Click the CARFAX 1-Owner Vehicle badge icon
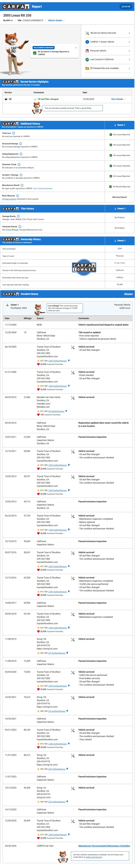Screen dimensions: 135x868 click(x=87, y=42)
